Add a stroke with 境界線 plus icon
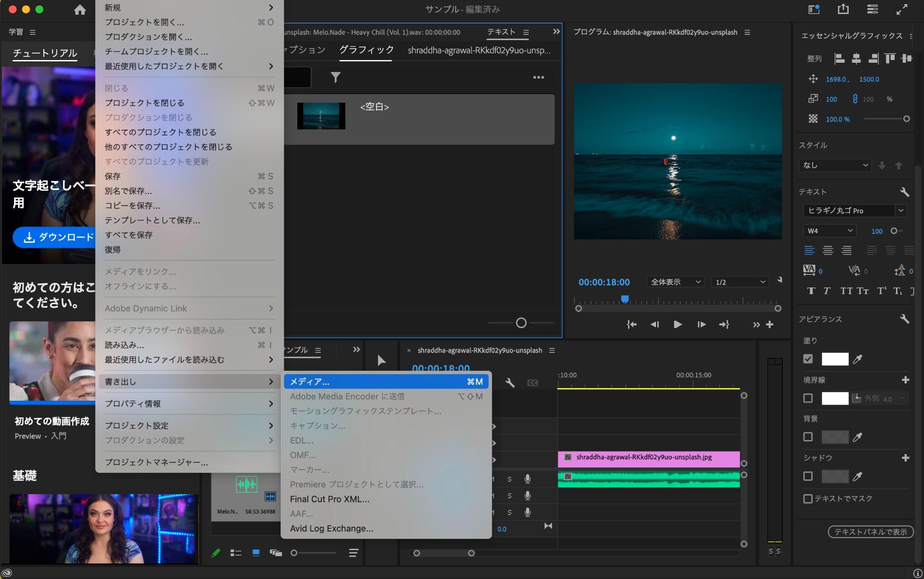 pos(905,380)
